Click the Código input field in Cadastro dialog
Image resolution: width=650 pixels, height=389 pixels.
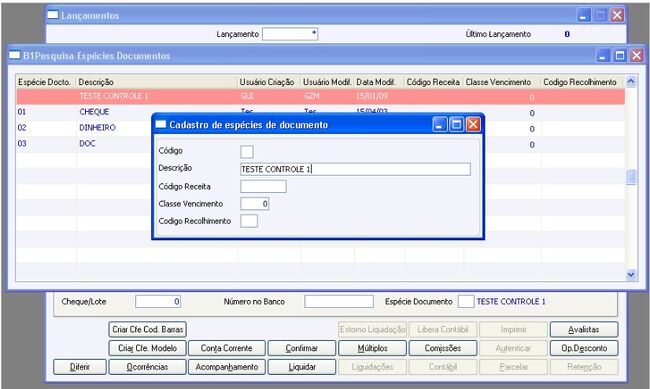click(x=247, y=152)
